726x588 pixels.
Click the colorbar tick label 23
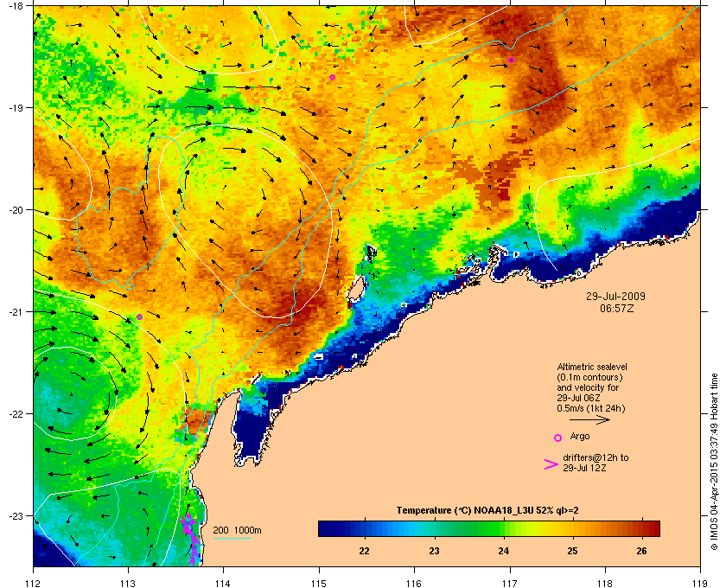point(434,551)
